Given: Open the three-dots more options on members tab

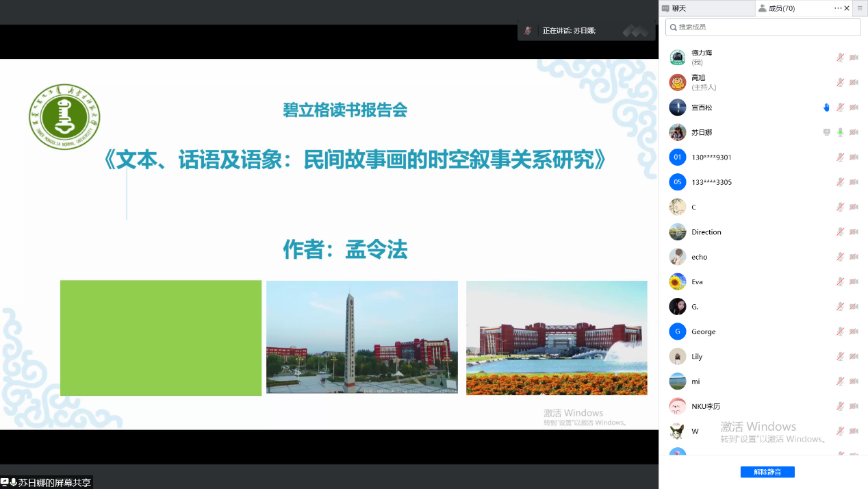Looking at the screenshot, I should [x=838, y=8].
